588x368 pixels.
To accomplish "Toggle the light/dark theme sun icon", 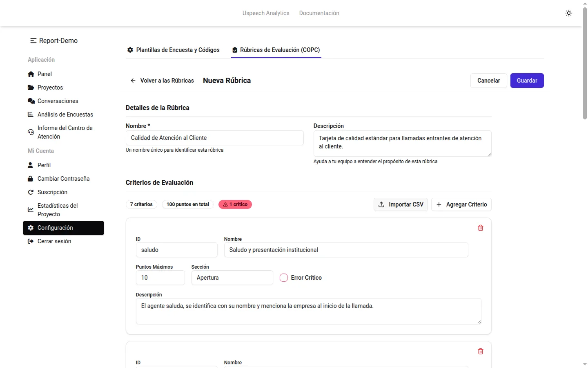I will (569, 13).
